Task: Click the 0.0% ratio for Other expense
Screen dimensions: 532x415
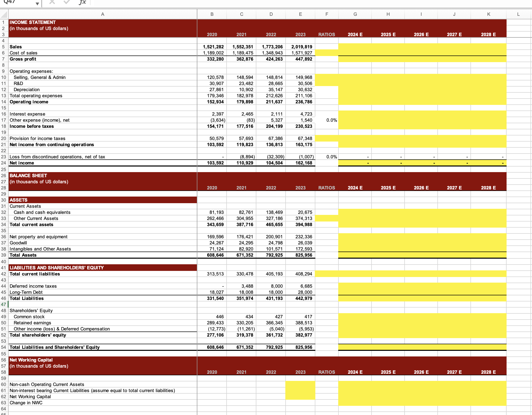Action: click(331, 120)
